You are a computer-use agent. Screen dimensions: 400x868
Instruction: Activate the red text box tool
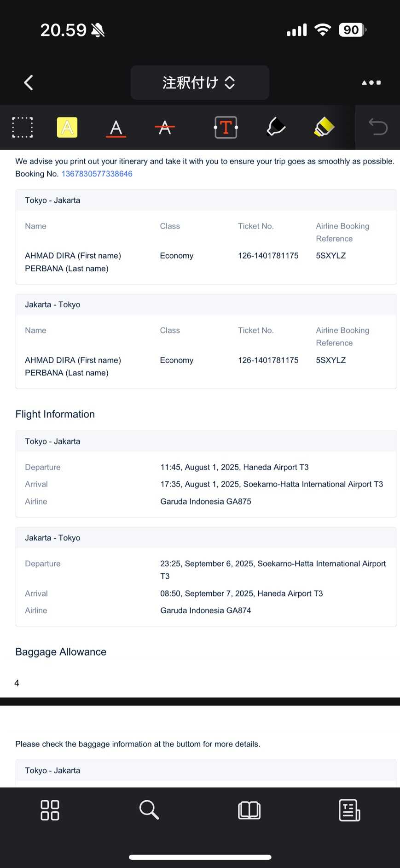tap(226, 128)
